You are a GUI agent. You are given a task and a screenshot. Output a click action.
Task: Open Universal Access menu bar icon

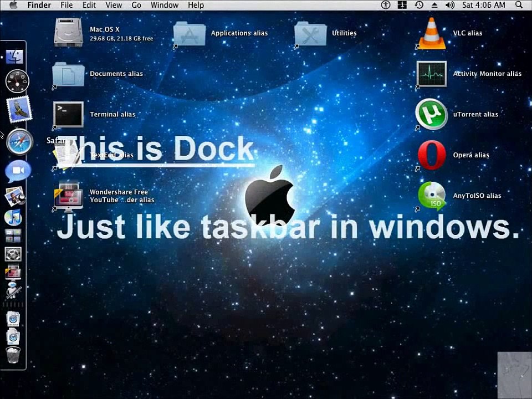386,5
